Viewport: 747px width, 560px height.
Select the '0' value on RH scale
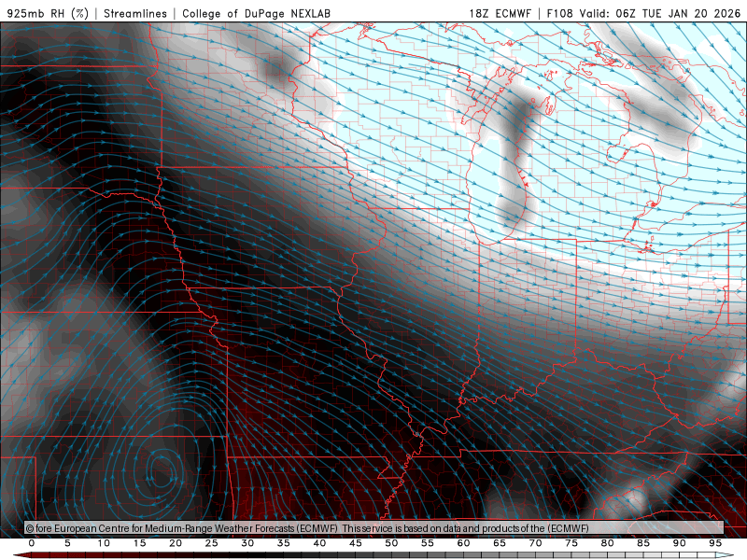coord(32,543)
